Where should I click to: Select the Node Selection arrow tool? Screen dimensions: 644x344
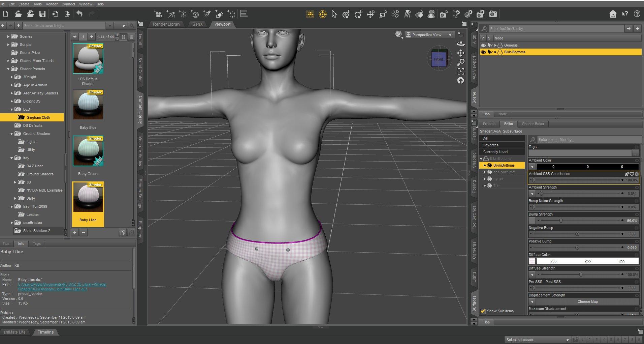(x=334, y=14)
